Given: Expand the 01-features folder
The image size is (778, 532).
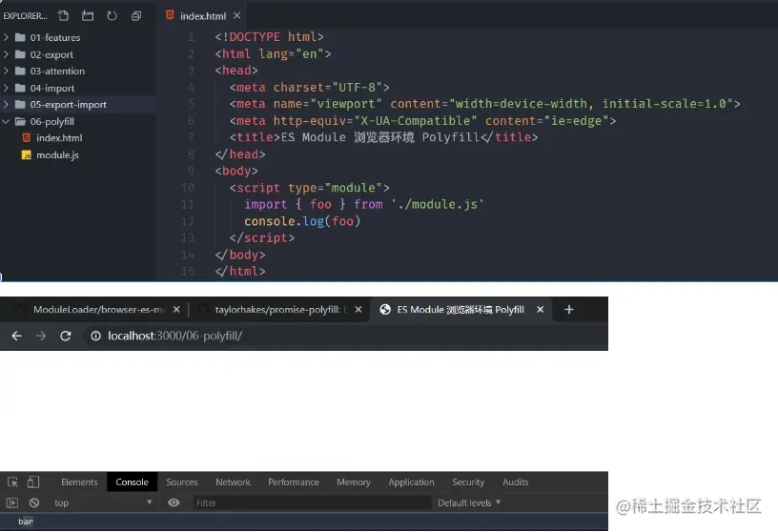Looking at the screenshot, I should click(6, 37).
